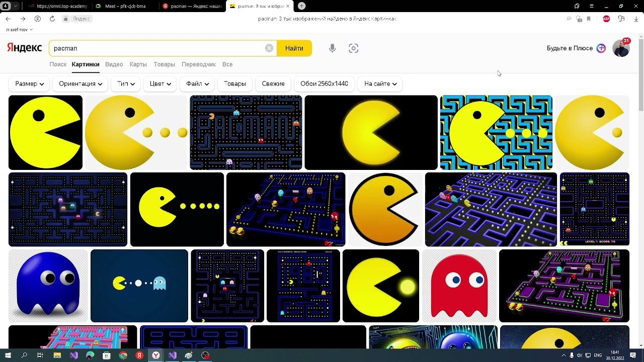Screen dimensions: 644x362
Task: Clear the search query with X icon
Action: 269,48
